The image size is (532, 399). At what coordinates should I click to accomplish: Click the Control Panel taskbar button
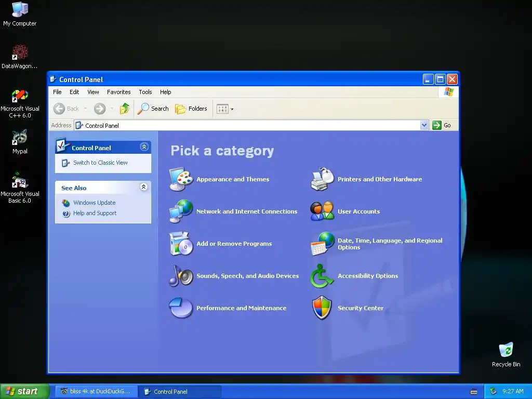180,392
